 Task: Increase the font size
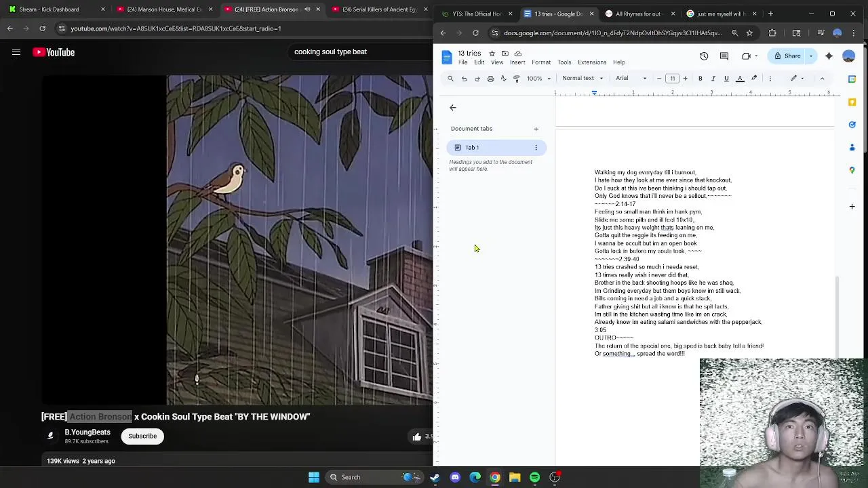point(685,79)
